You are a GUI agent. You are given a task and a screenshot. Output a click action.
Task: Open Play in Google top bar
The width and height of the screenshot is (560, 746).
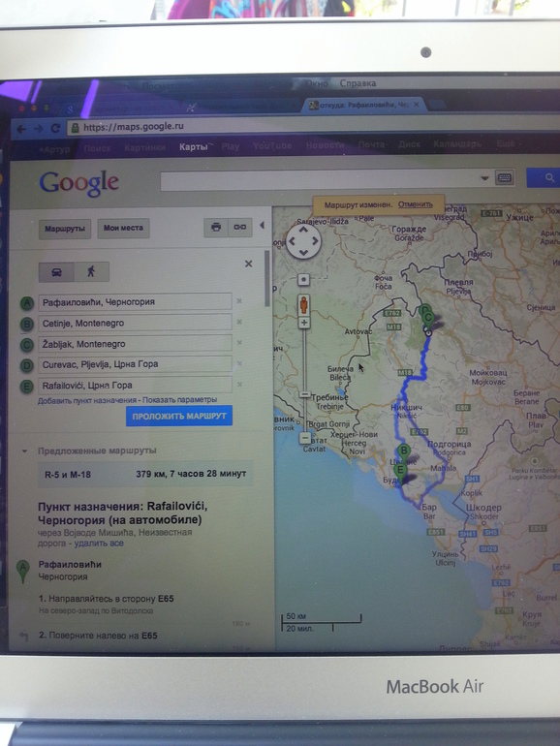click(231, 146)
